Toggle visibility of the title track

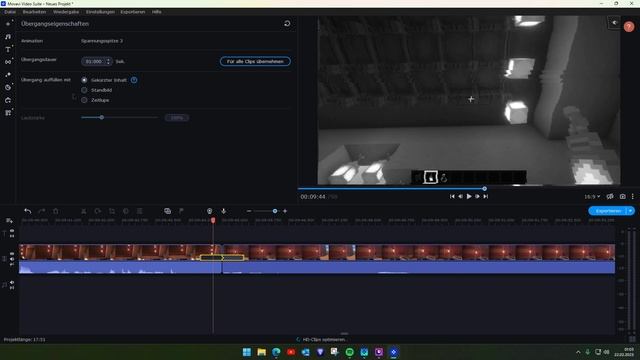tap(12, 231)
